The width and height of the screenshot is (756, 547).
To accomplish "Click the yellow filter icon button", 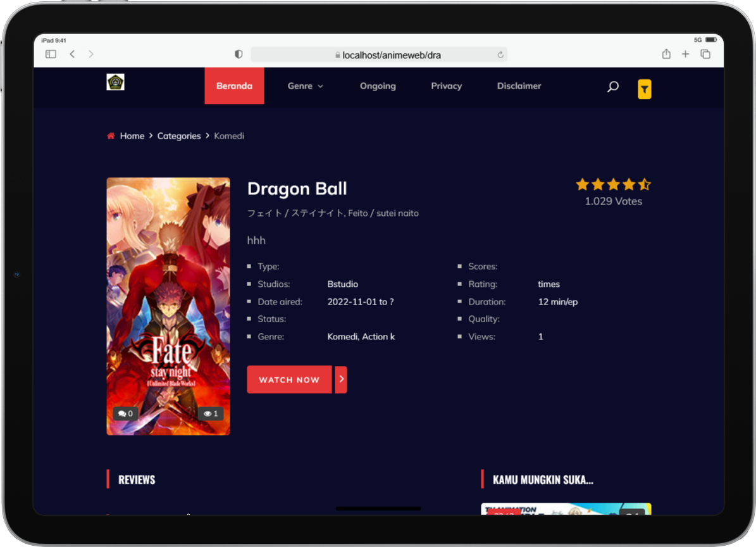I will coord(644,89).
